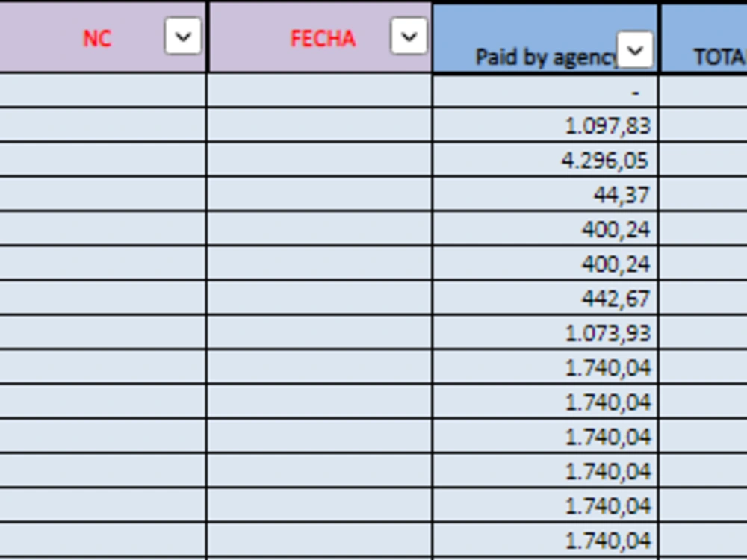Select the cell containing 1.073,93
Image resolution: width=747 pixels, height=560 pixels.
click(545, 332)
